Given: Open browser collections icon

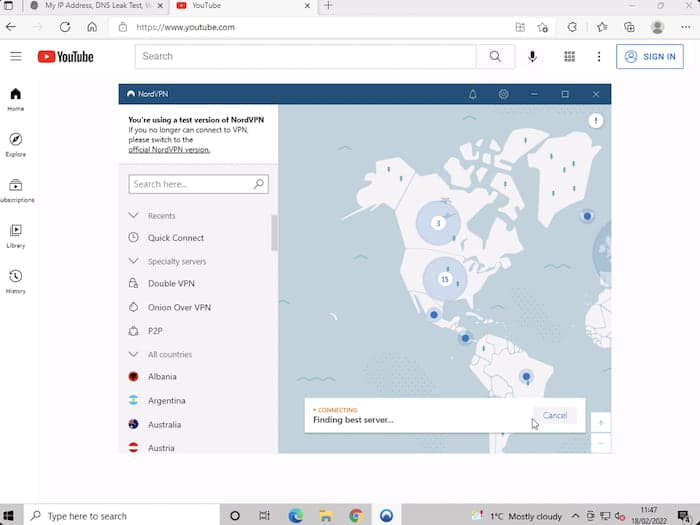Looking at the screenshot, I should (629, 27).
